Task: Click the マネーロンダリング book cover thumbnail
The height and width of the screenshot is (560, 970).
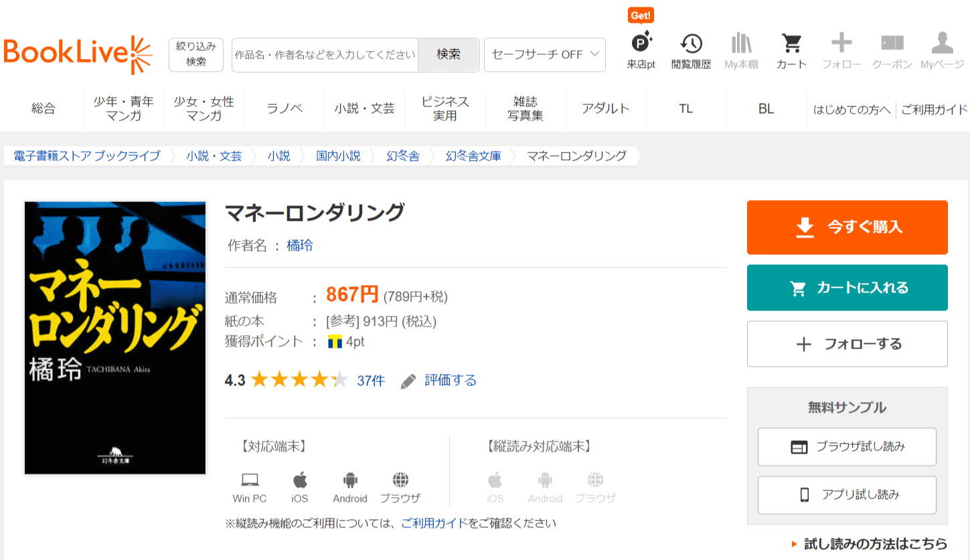Action: [x=115, y=338]
